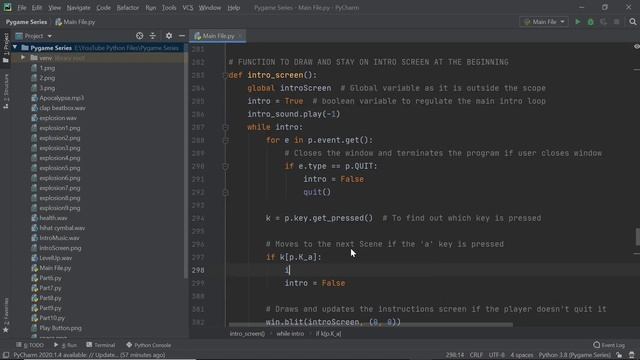This screenshot has height=360, width=640.
Task: Collapse all in Project panel icon
Action: click(152, 36)
